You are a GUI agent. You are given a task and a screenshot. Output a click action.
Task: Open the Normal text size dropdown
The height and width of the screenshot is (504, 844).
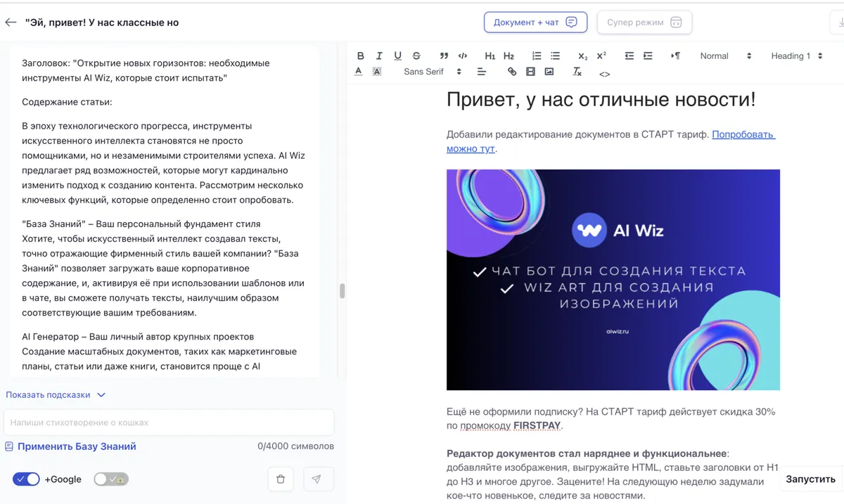click(725, 56)
